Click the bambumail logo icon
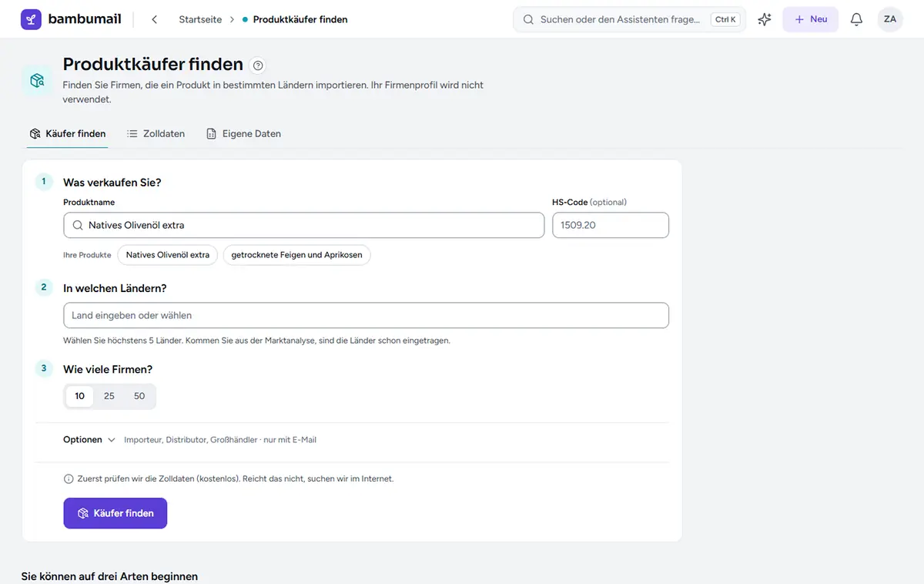The width and height of the screenshot is (924, 584). (32, 19)
